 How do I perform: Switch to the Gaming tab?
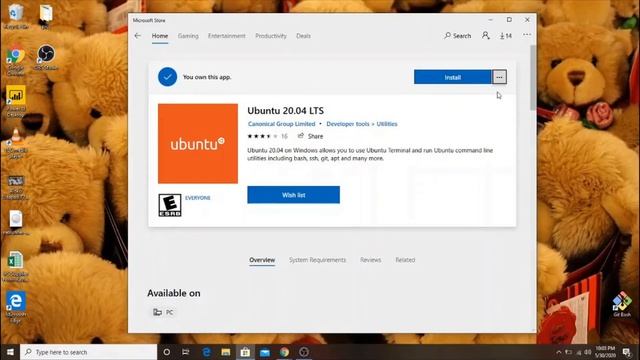(x=188, y=36)
